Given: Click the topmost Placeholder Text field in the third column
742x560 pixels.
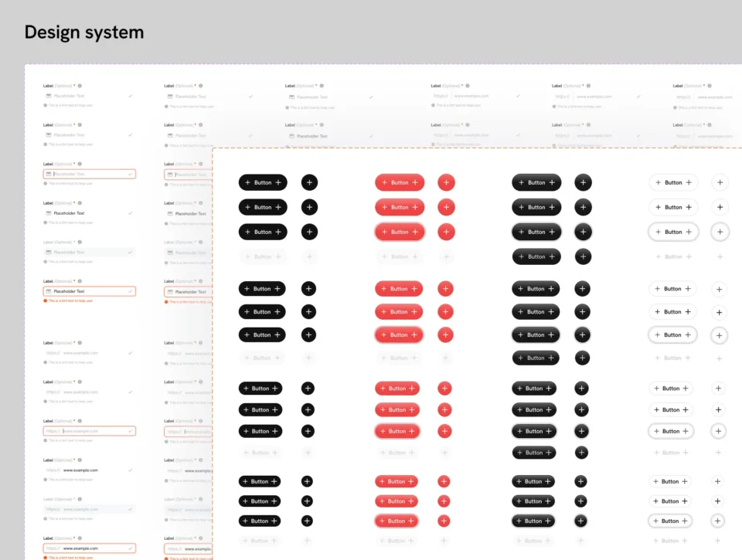Looking at the screenshot, I should (x=332, y=97).
